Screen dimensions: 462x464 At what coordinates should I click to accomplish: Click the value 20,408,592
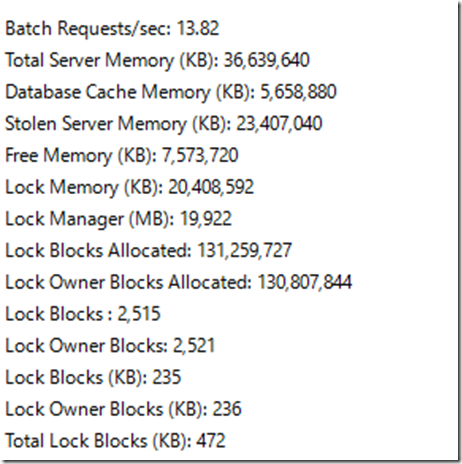[x=211, y=187]
